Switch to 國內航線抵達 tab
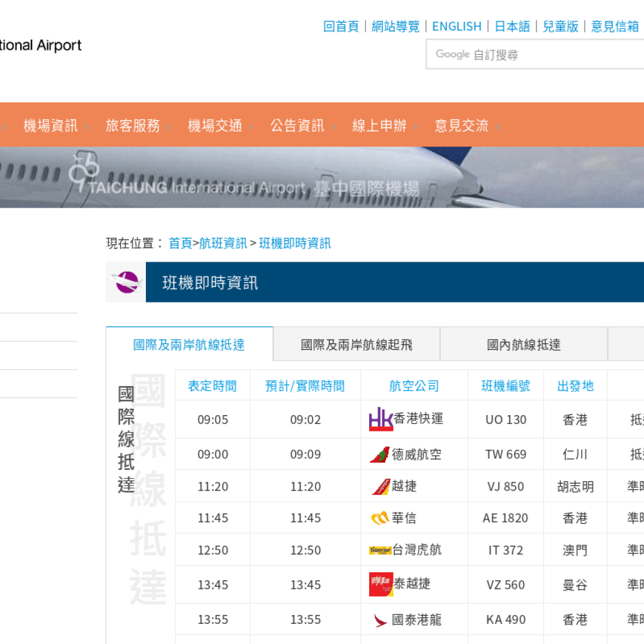This screenshot has height=644, width=644. (523, 345)
